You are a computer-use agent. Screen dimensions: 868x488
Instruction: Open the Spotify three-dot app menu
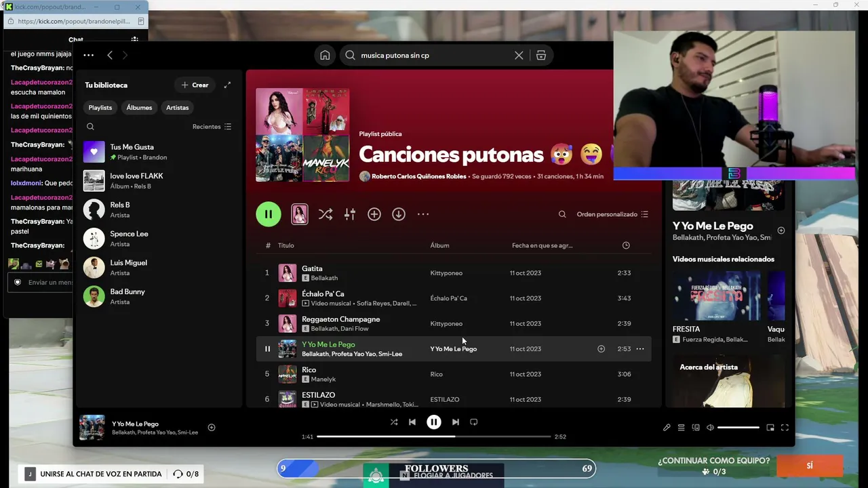click(x=88, y=56)
